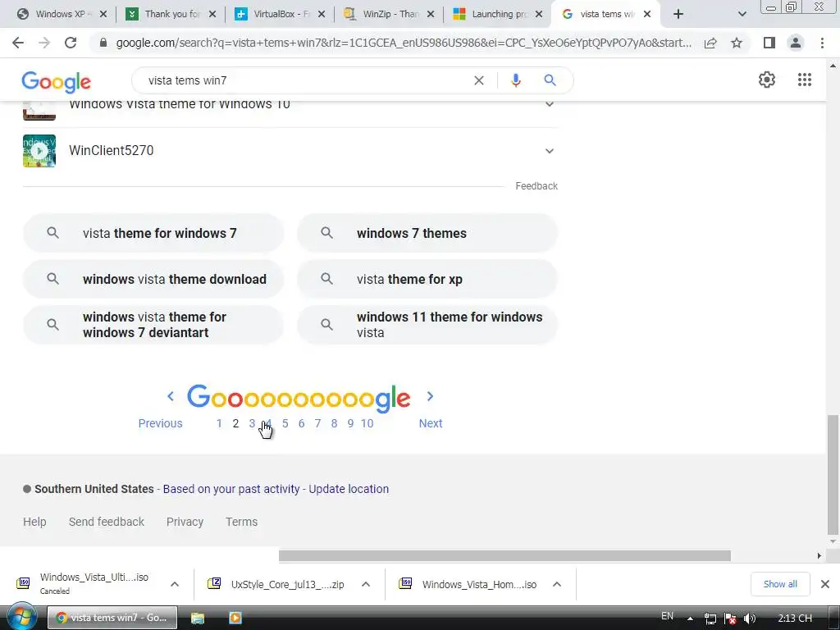The height and width of the screenshot is (630, 840).
Task: Click the Windows Start orb
Action: 22,617
